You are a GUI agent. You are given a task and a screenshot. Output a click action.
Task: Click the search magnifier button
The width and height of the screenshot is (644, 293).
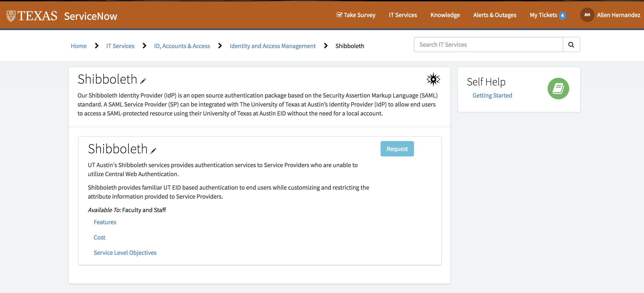tap(571, 45)
